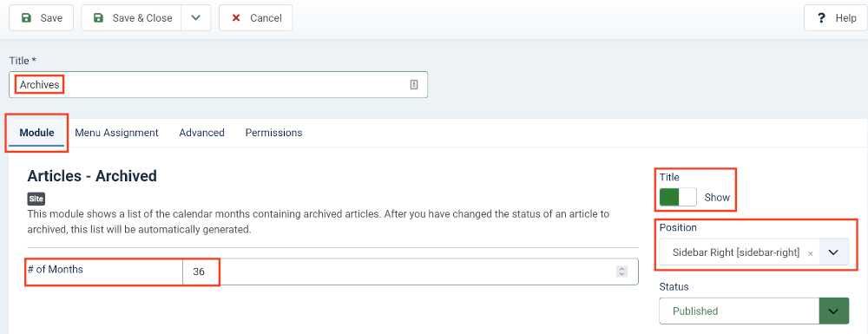This screenshot has width=868, height=334.
Task: Click the # of Months number field
Action: click(411, 272)
